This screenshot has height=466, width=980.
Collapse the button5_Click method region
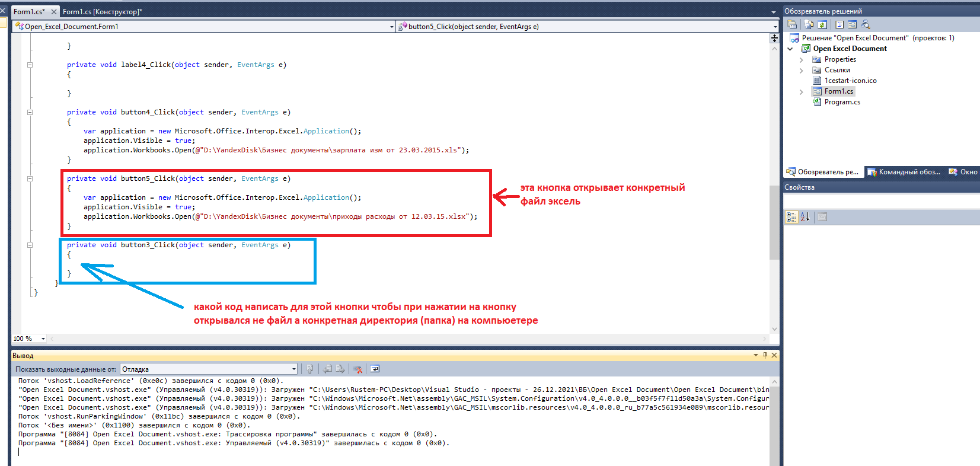(x=30, y=178)
